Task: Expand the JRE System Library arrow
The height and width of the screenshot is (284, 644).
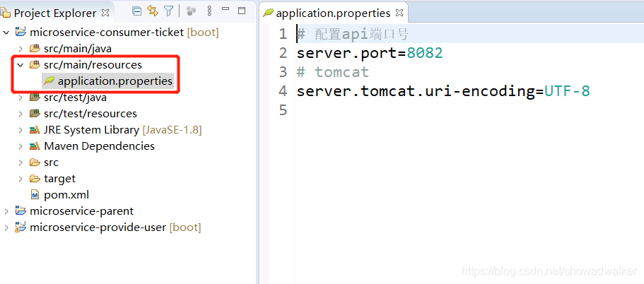Action: point(21,130)
